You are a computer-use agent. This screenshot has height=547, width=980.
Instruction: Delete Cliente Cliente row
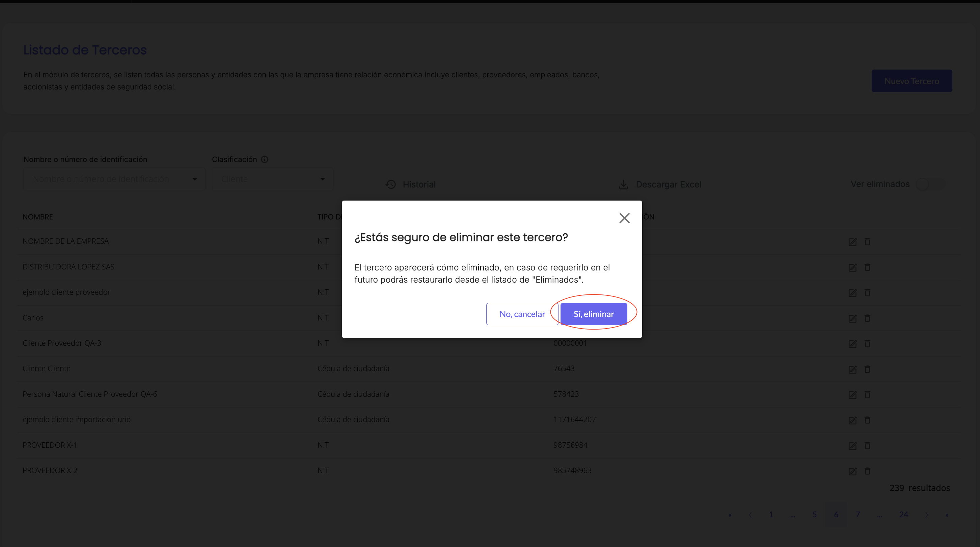click(867, 369)
